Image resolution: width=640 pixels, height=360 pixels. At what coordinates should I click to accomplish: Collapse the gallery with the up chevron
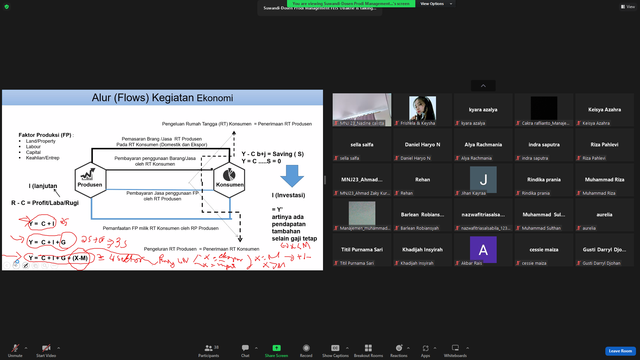(x=483, y=86)
